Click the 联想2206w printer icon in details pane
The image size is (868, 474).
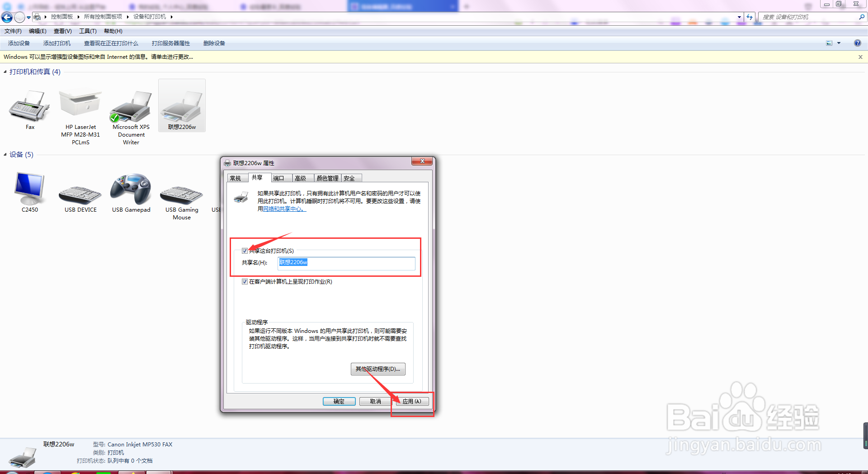click(23, 457)
